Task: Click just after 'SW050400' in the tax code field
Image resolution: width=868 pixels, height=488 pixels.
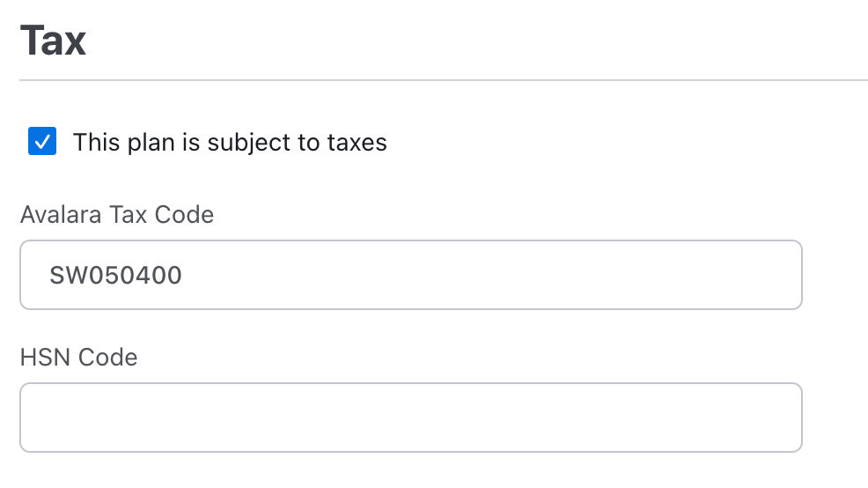Action: click(185, 276)
